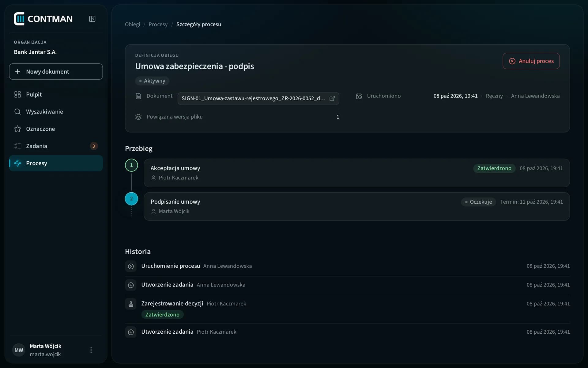Open external link icon on document chip
Viewport: 588px width, 368px height.
332,98
